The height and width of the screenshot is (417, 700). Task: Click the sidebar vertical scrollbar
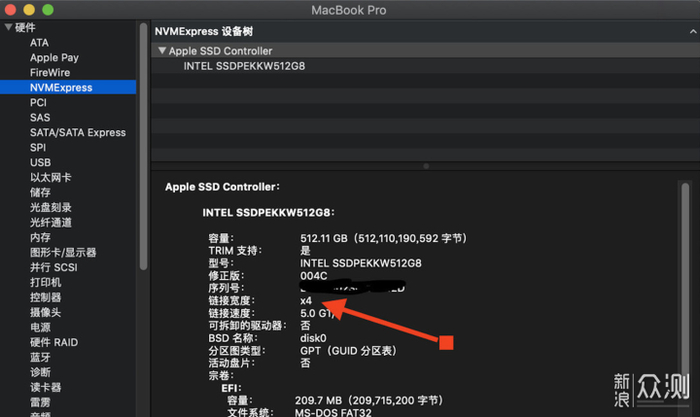pyautogui.click(x=143, y=146)
